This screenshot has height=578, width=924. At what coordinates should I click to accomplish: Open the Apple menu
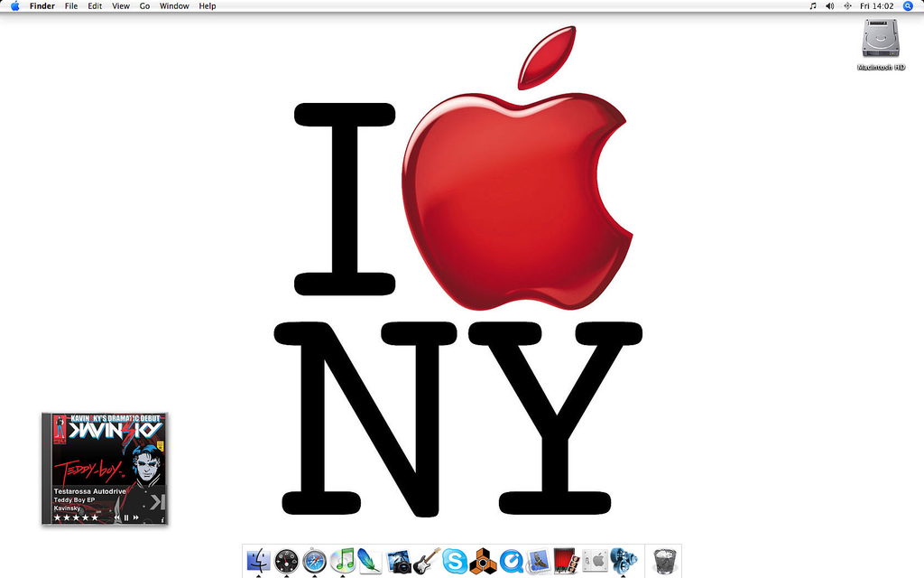(14, 6)
